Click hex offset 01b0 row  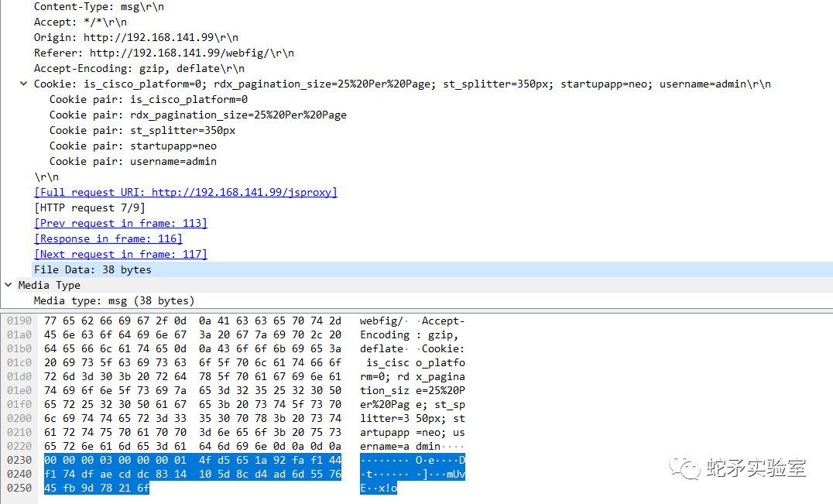pos(19,348)
